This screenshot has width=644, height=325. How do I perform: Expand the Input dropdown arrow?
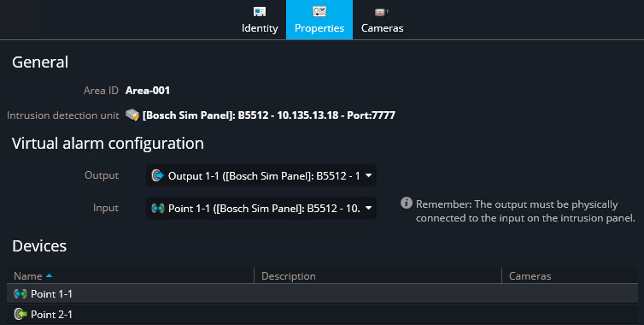pyautogui.click(x=368, y=208)
